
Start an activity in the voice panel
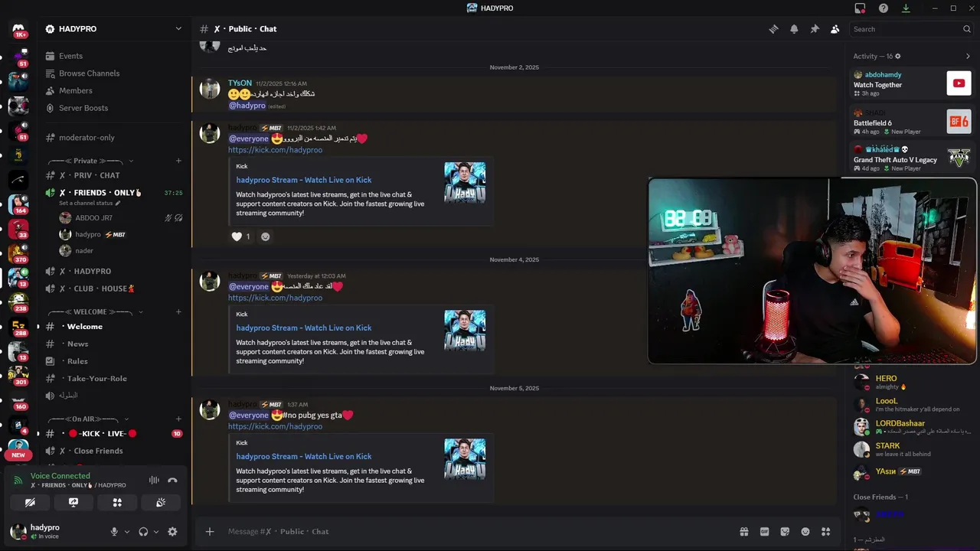click(117, 503)
